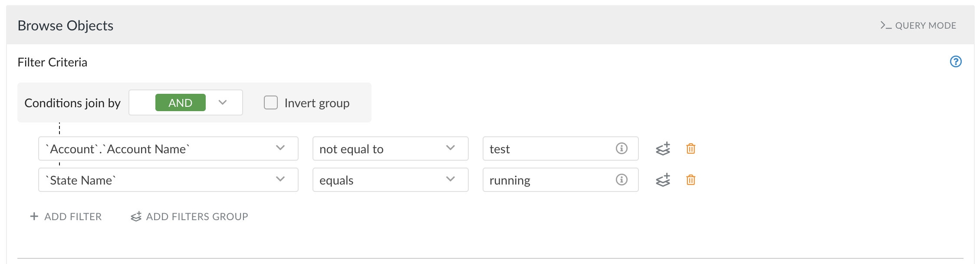This screenshot has width=980, height=264.
Task: Delete the State Name filter row
Action: pos(691,180)
